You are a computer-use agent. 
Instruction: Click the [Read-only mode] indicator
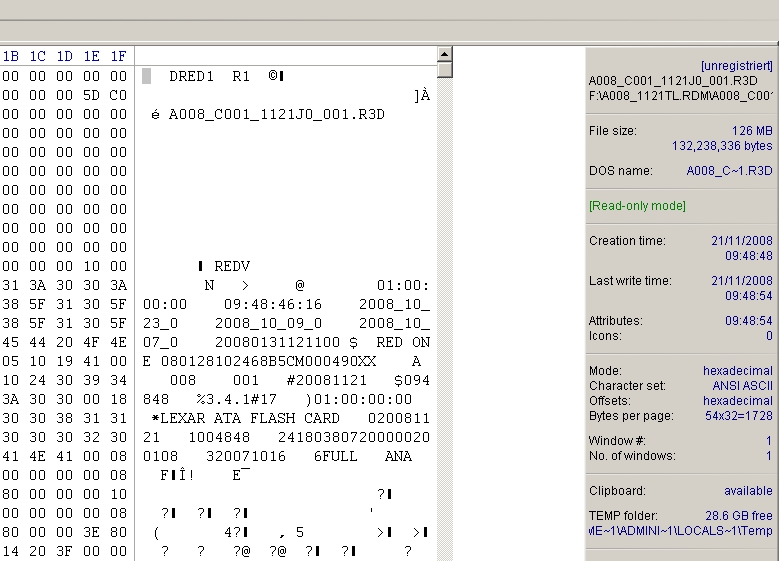637,206
